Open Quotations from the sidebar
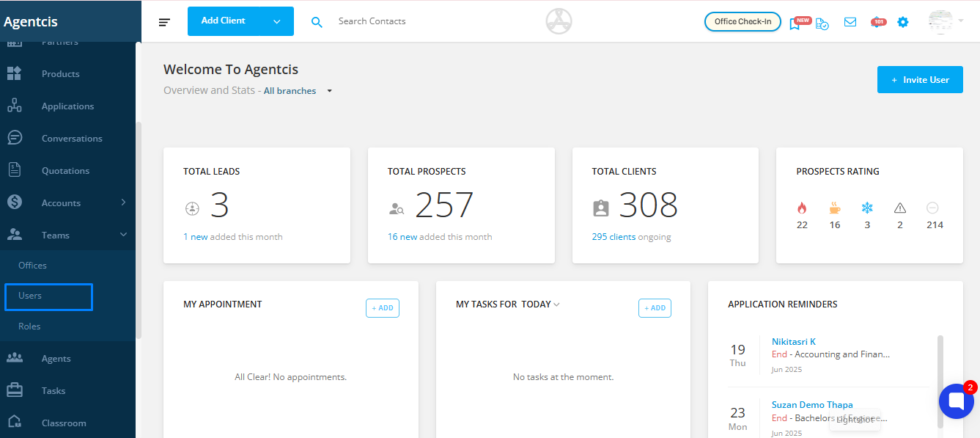980x438 pixels. [x=65, y=171]
